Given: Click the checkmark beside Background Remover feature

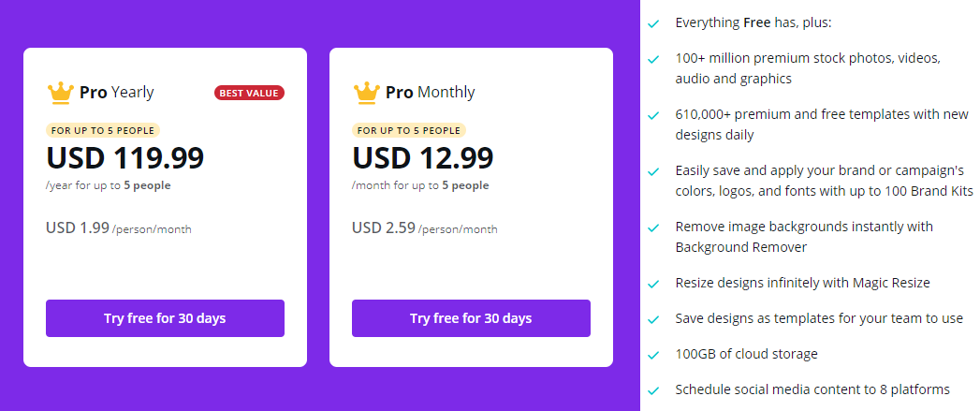Looking at the screenshot, I should [653, 228].
